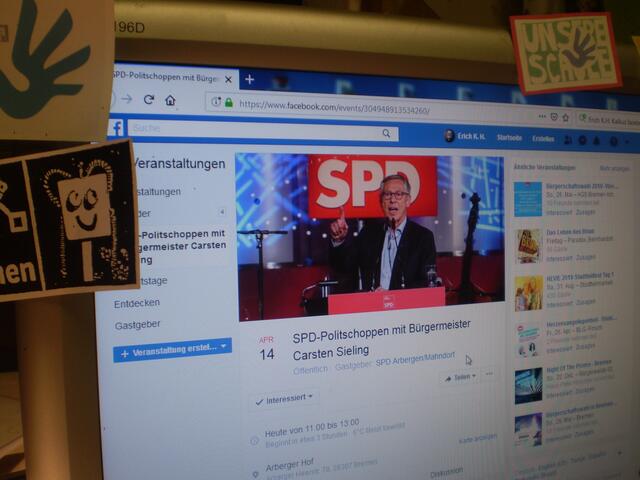Screen dimensions: 640x480
Task: Open the arrow on the Veranstaltung erstellen button
Action: (x=224, y=346)
